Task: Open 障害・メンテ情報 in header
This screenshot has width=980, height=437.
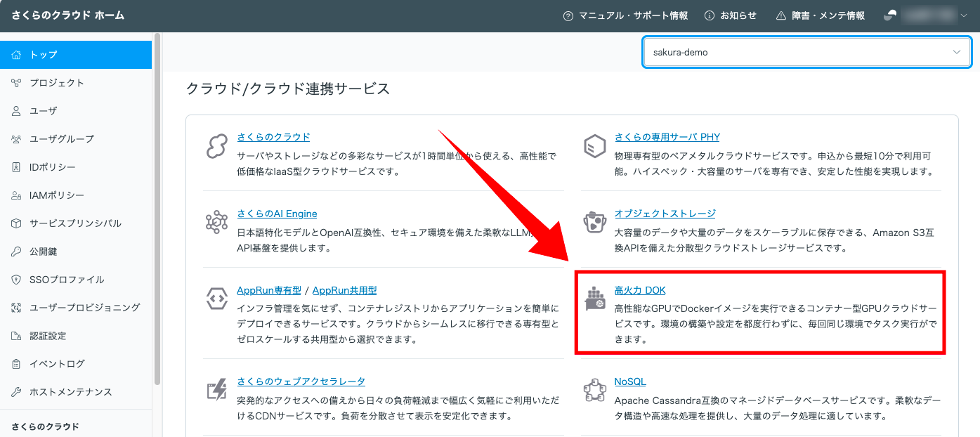Action: 820,15
